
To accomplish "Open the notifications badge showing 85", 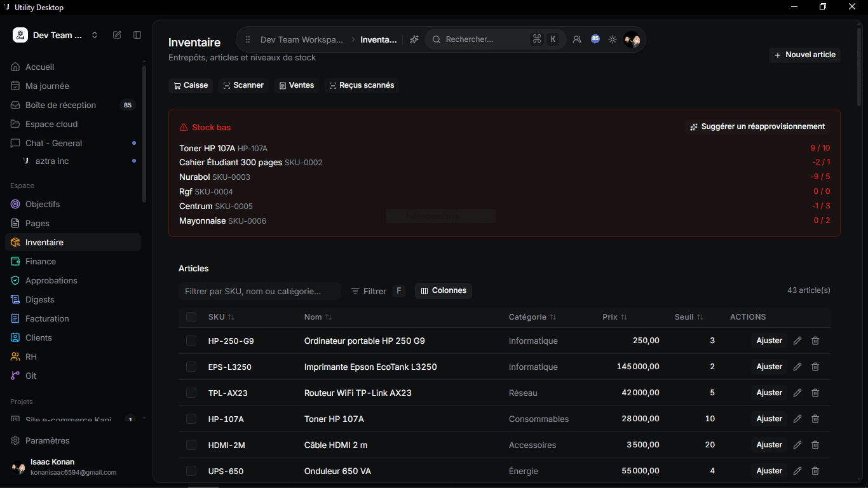I will (595, 39).
